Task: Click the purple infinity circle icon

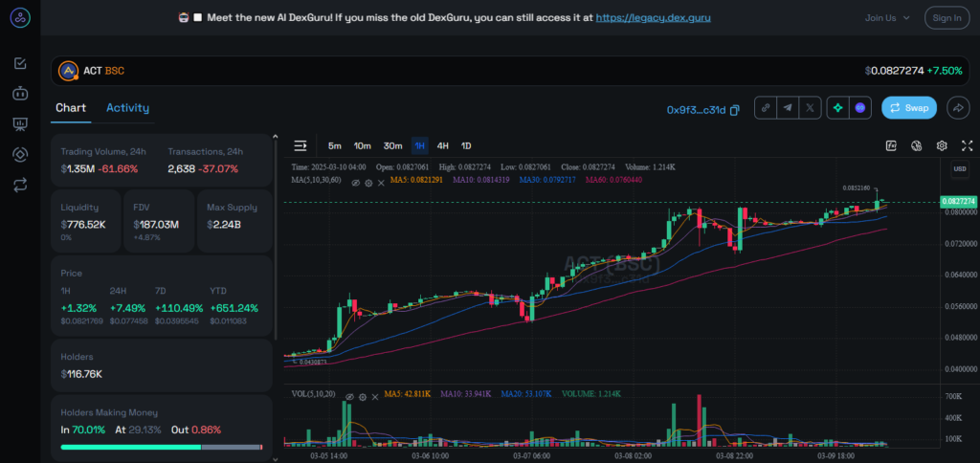Action: click(x=860, y=107)
